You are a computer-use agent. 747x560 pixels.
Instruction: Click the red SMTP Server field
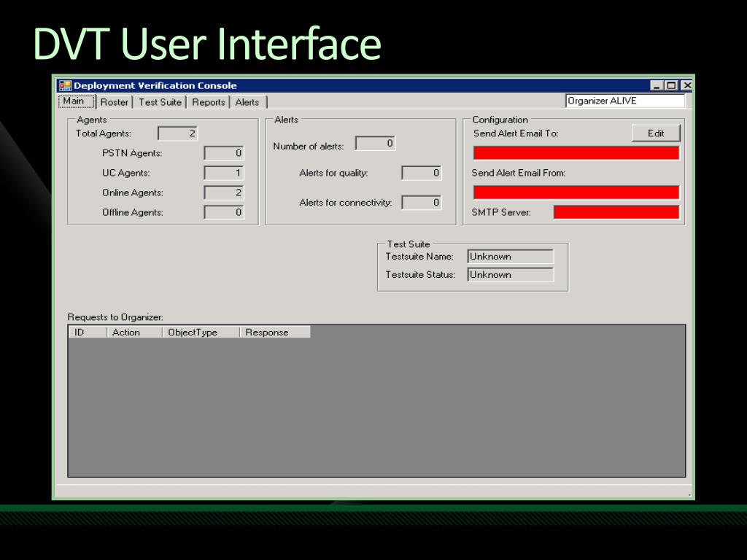616,212
